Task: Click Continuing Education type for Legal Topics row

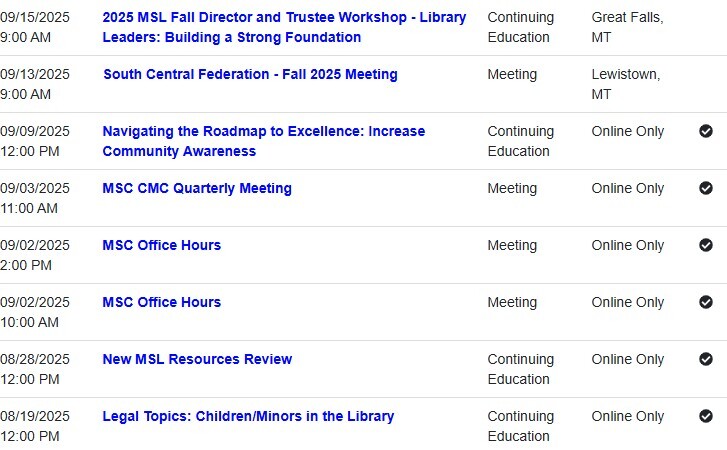Action: tap(519, 426)
